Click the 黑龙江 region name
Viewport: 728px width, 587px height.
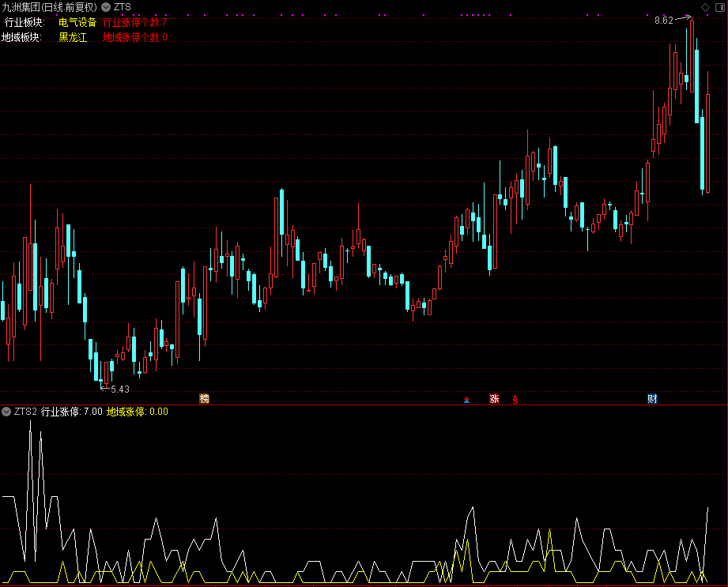[x=73, y=37]
